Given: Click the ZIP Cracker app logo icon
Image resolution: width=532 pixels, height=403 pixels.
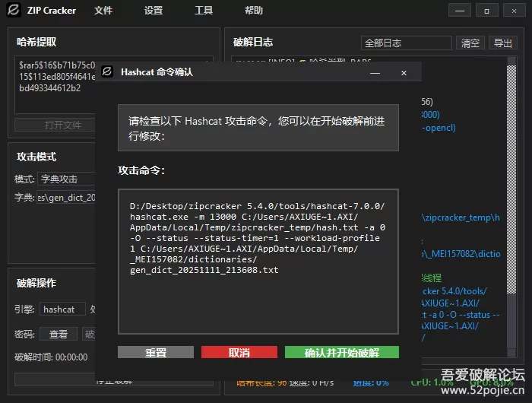Looking at the screenshot, I should click(x=14, y=10).
